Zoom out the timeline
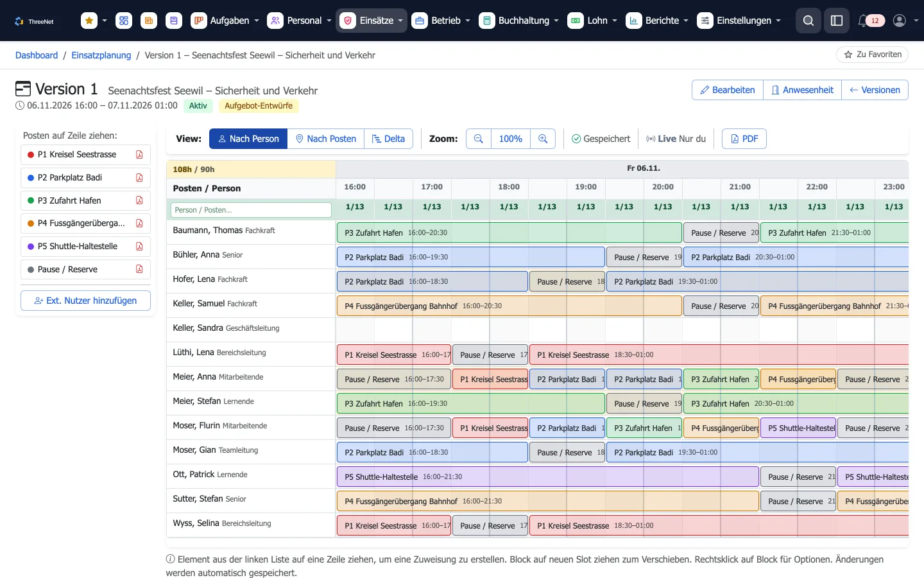The height and width of the screenshot is (578, 924). pyautogui.click(x=479, y=139)
